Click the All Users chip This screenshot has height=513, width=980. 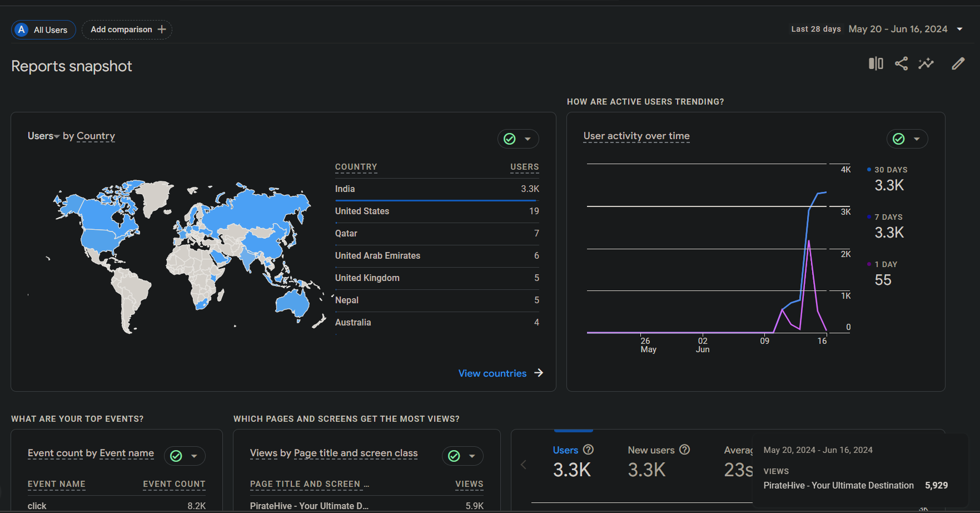pyautogui.click(x=44, y=29)
